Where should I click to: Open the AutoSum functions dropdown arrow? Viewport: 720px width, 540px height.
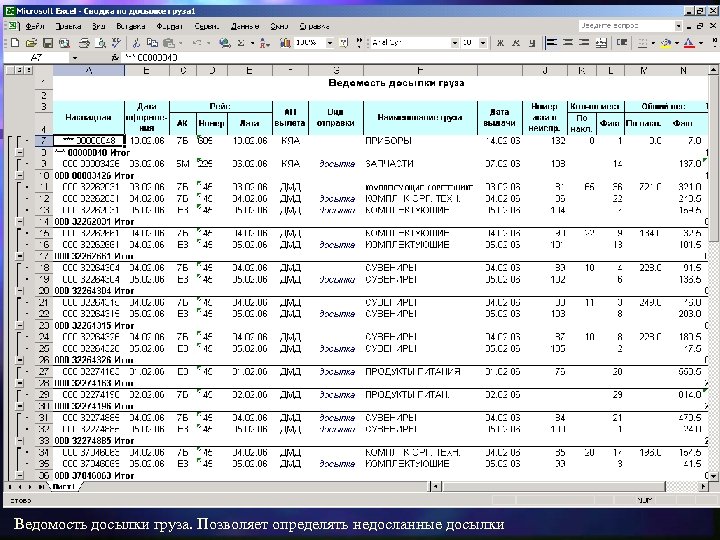[252, 43]
